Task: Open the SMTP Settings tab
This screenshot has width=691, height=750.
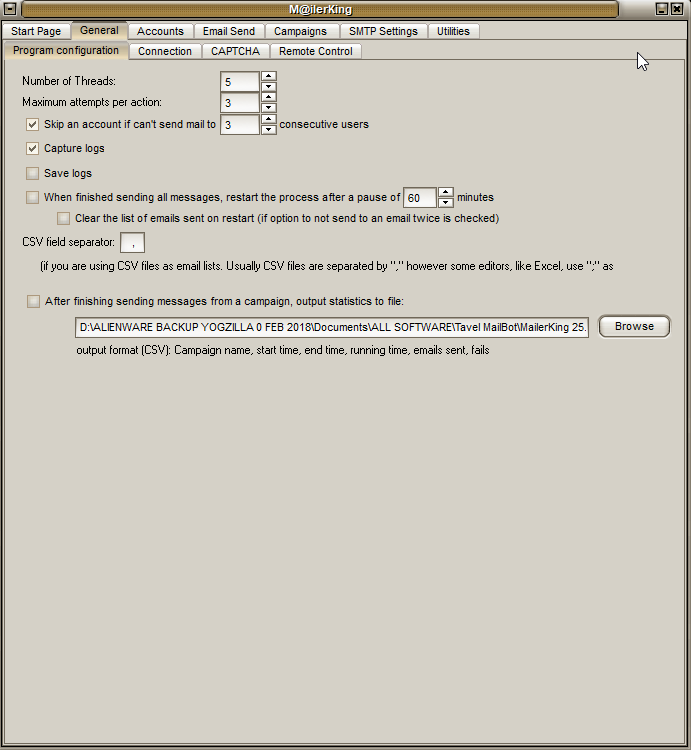Action: [383, 31]
